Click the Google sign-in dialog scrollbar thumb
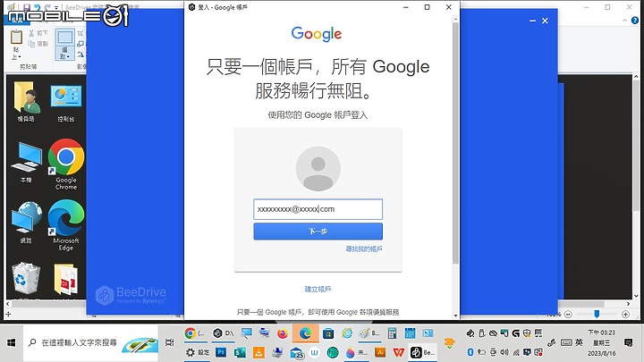The width and height of the screenshot is (644, 362). click(x=455, y=144)
